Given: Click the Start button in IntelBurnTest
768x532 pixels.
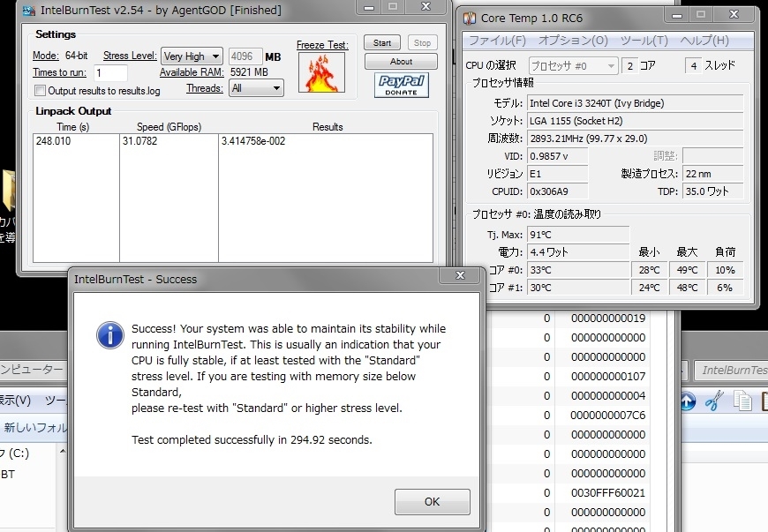Looking at the screenshot, I should pos(382,42).
